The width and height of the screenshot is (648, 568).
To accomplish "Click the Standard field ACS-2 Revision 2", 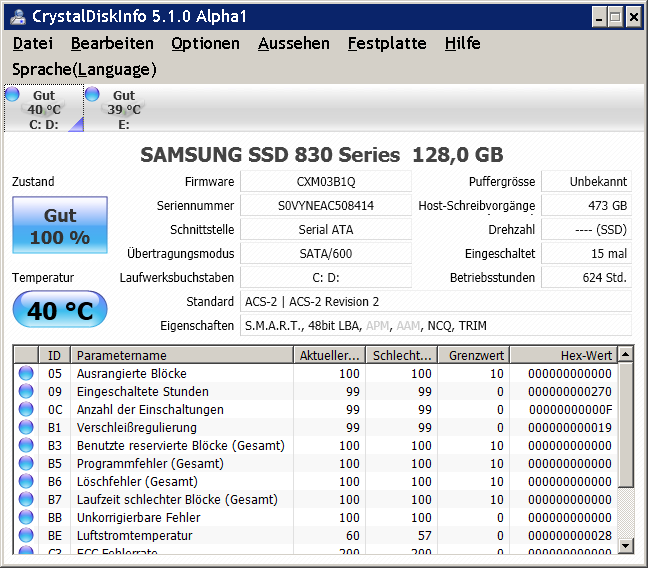I will [x=436, y=301].
